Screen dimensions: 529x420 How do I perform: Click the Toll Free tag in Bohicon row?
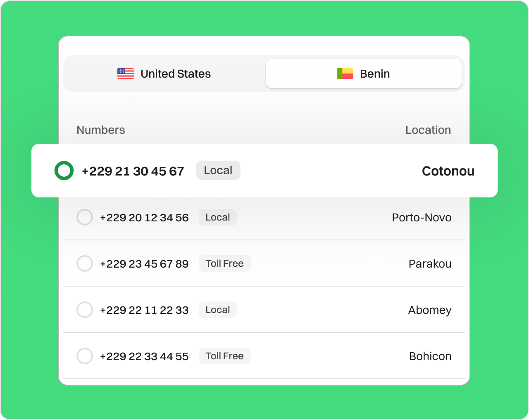(224, 356)
